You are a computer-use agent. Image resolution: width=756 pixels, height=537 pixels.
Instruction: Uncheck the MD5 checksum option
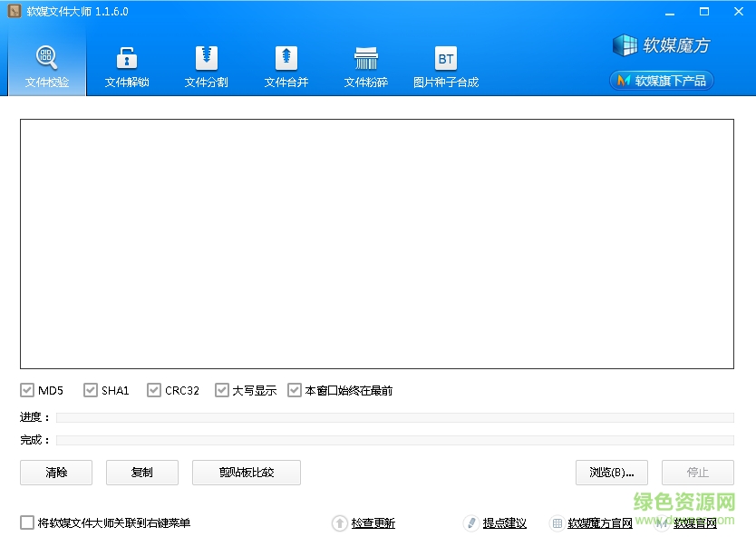[x=27, y=390]
